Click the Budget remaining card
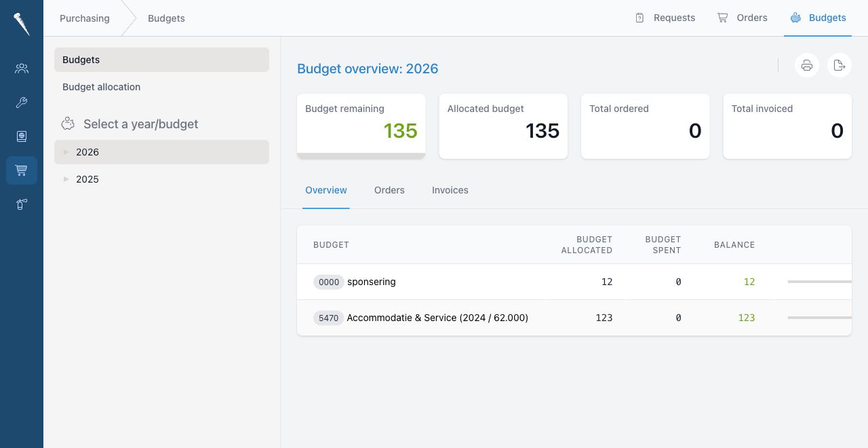The image size is (868, 448). coord(361,126)
